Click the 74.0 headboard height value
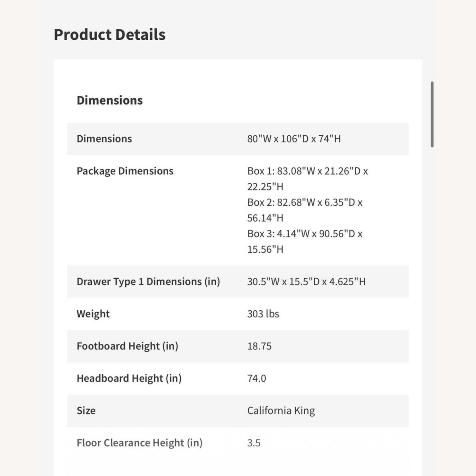This screenshot has height=476, width=476. pos(256,378)
